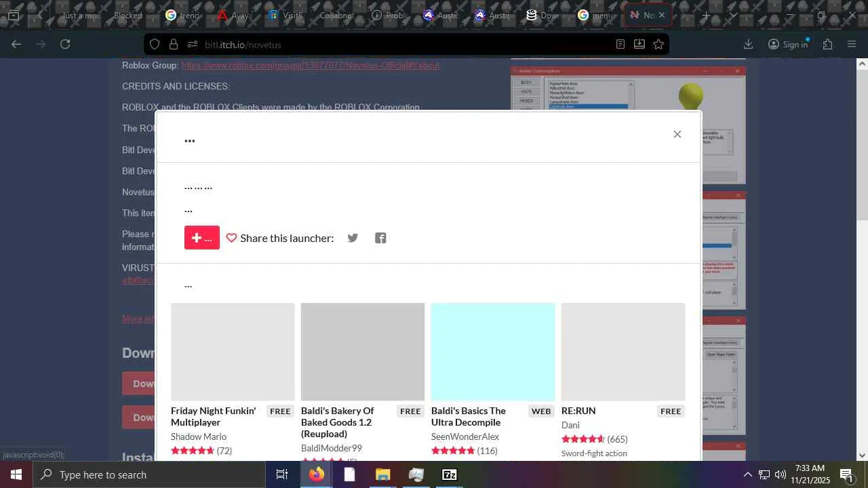
Task: Switch to the Google 'trenc' tab
Action: [182, 15]
